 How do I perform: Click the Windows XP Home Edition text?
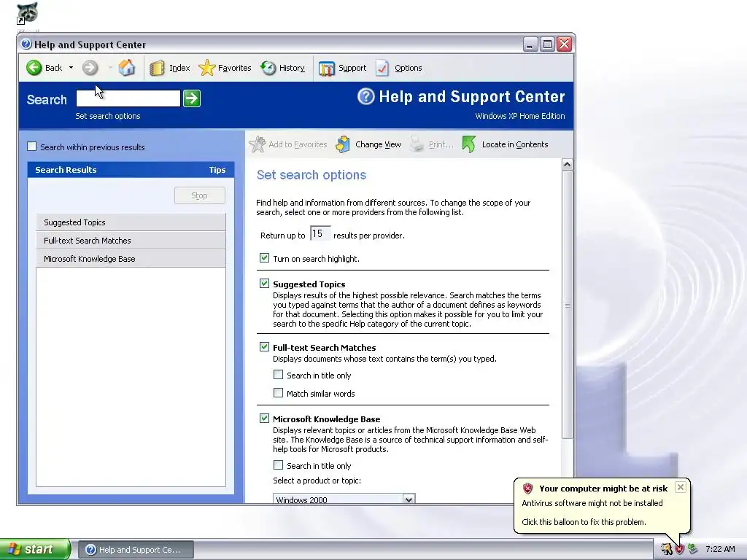[519, 116]
